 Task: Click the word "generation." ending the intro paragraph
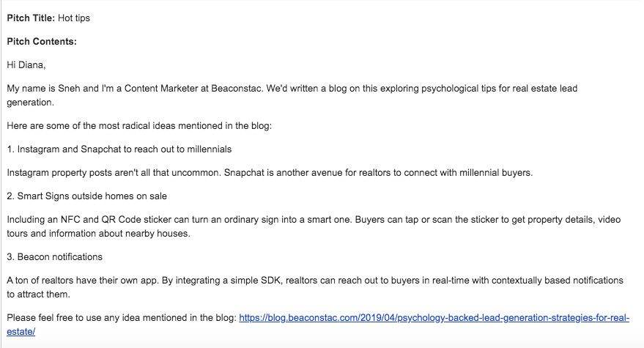click(x=30, y=103)
